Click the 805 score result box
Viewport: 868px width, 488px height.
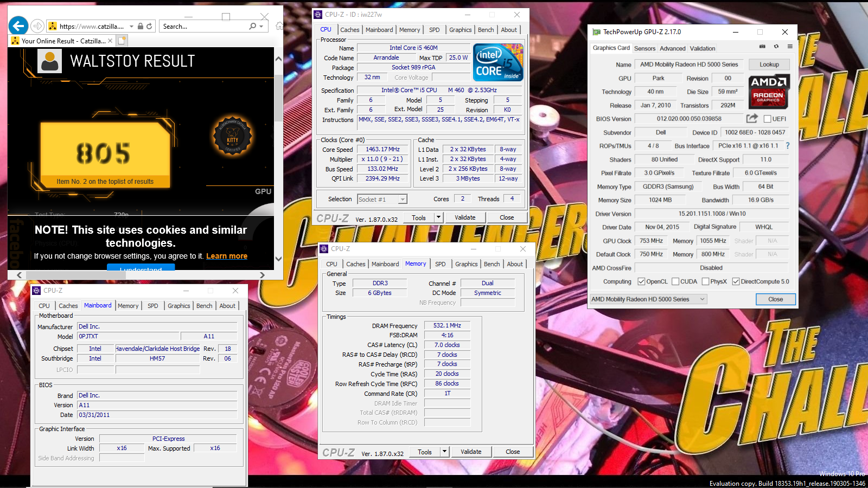tap(105, 155)
